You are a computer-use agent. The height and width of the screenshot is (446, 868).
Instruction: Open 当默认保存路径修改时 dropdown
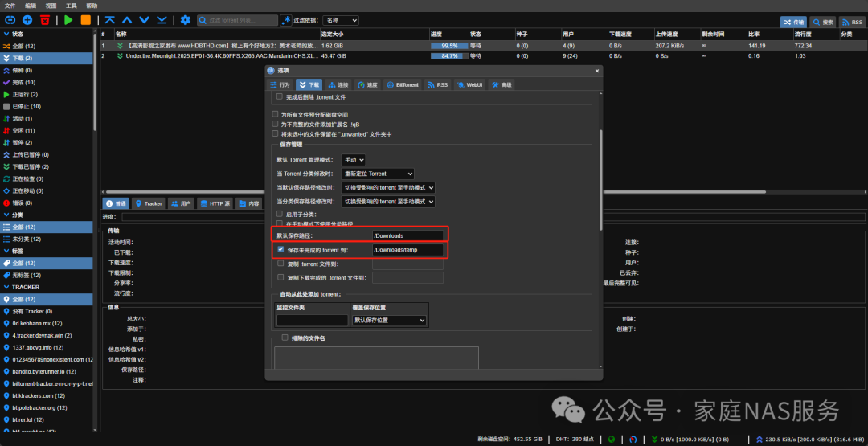[x=388, y=188]
